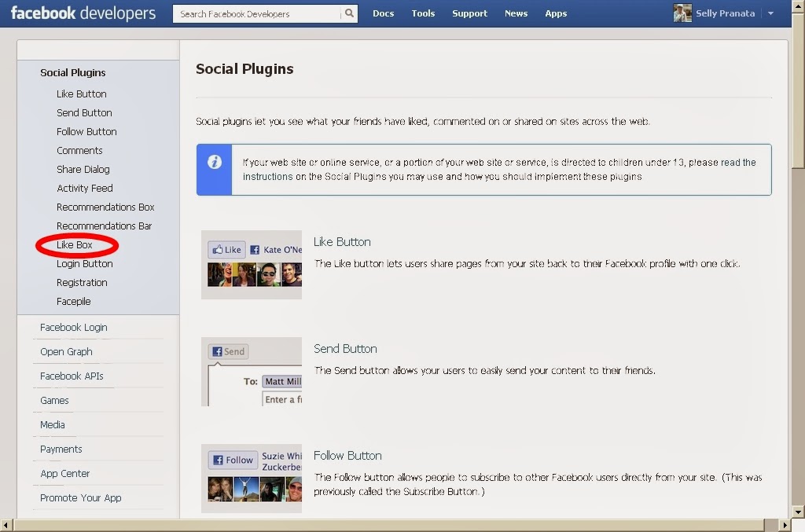Click the Like Button heading link
Viewport: 805px width, 532px height.
342,242
